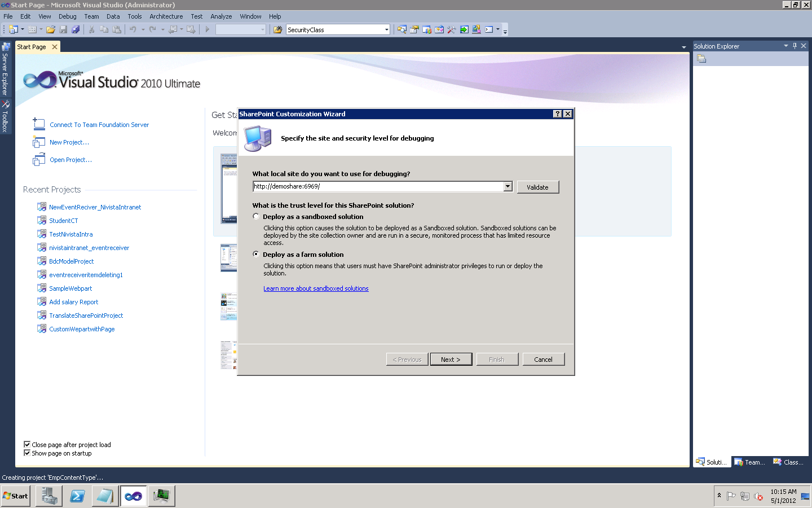The width and height of the screenshot is (812, 508).
Task: Close the Start Page tab
Action: click(x=55, y=47)
